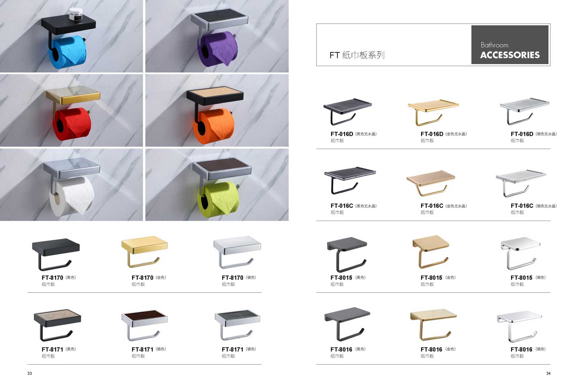Click the blue toilet paper roll photo
The height and width of the screenshot is (392, 578).
click(71, 36)
